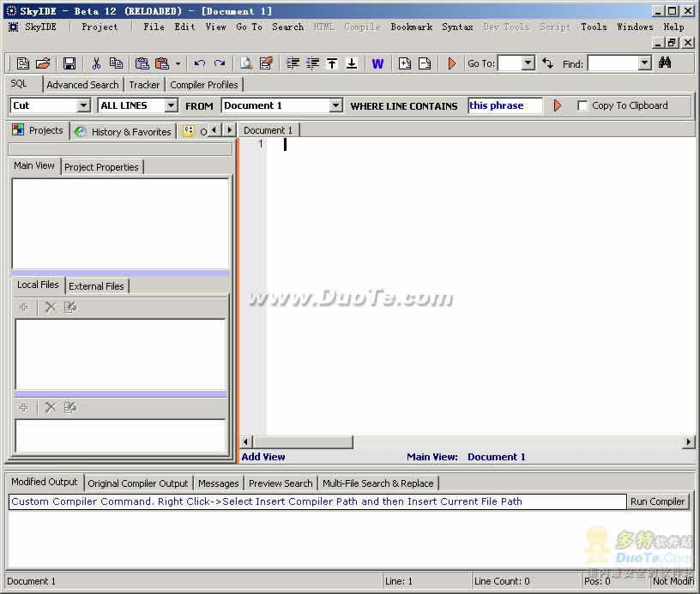Run using the orange play toolbar icon

(x=451, y=63)
